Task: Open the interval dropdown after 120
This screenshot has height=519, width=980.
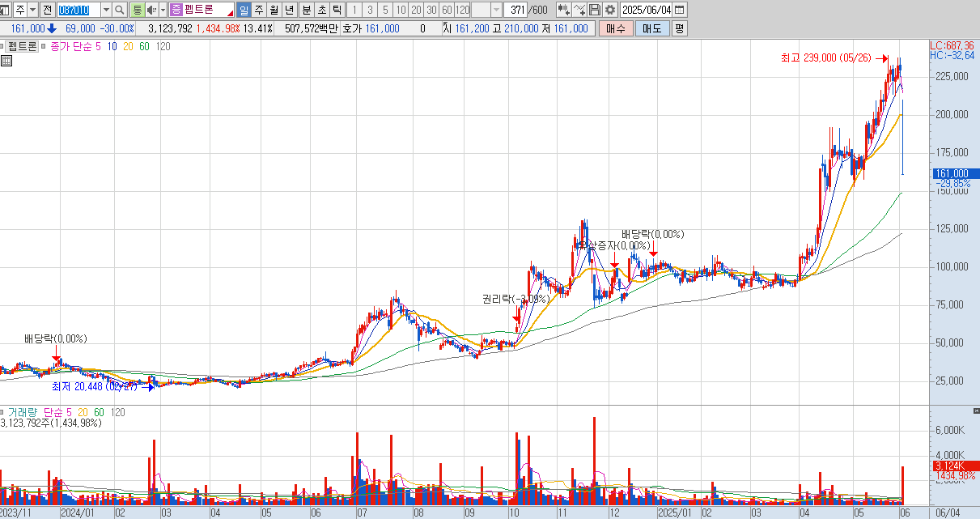Action: [x=497, y=10]
